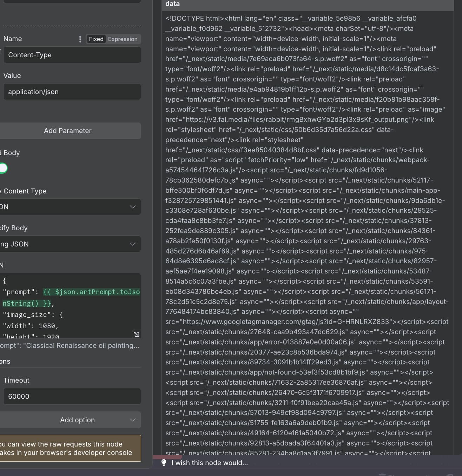Screen dimensions: 462x476
Task: Edit the application/json value field
Action: 72,92
